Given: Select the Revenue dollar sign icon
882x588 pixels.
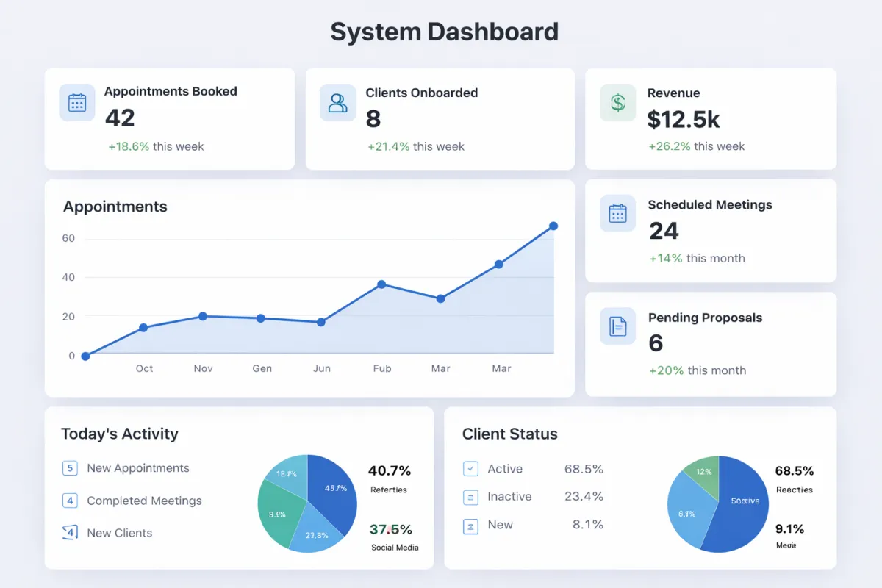Looking at the screenshot, I should click(x=618, y=102).
